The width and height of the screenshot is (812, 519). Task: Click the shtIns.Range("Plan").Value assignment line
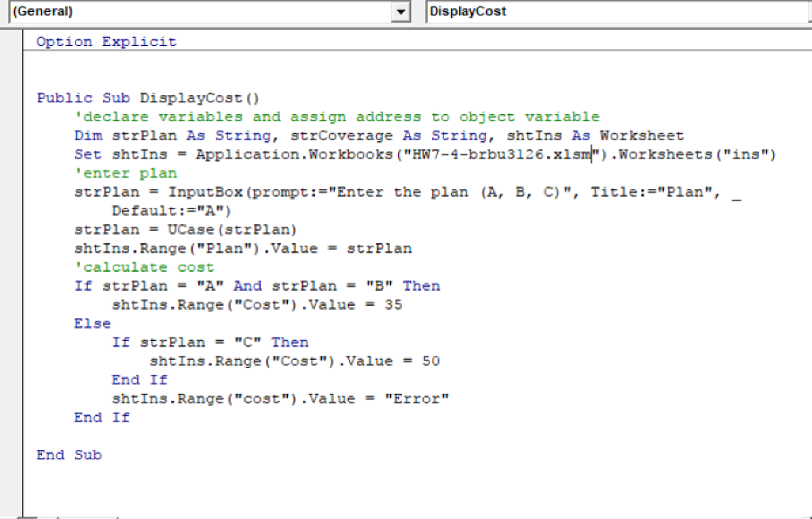tap(243, 249)
